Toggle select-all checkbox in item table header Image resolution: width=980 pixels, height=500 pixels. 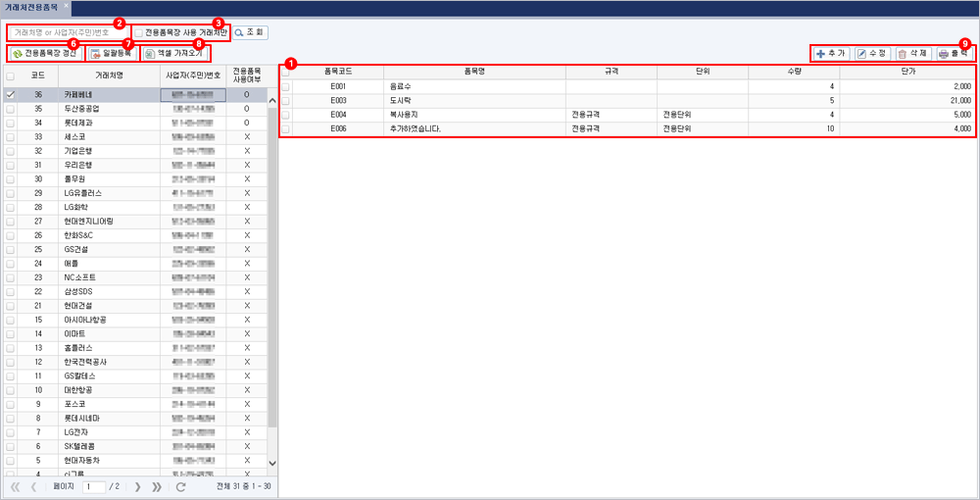(285, 72)
